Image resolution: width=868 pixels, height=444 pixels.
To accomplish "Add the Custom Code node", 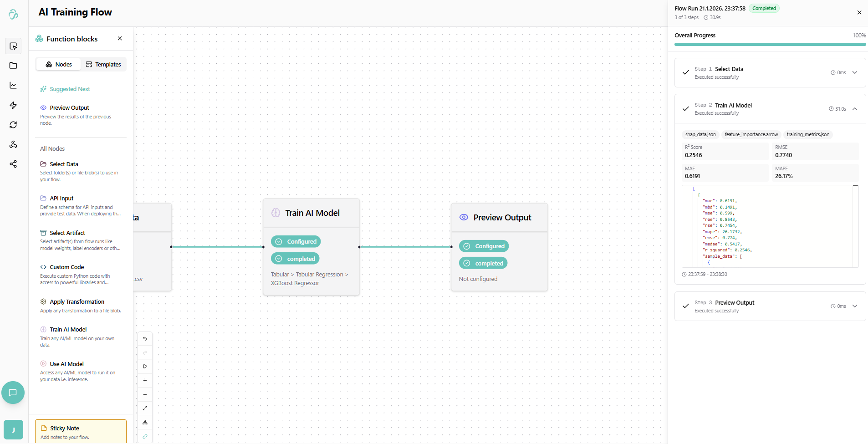I will click(67, 267).
